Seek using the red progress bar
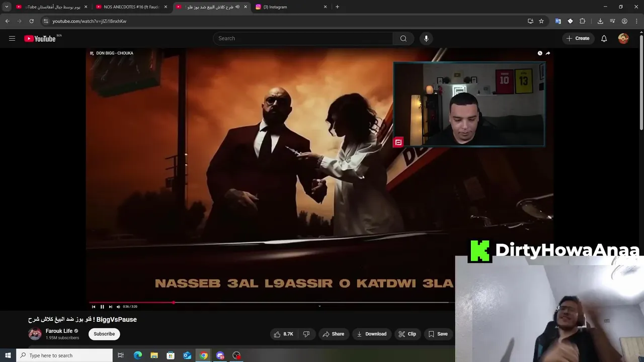The height and width of the screenshot is (362, 644). [269, 302]
